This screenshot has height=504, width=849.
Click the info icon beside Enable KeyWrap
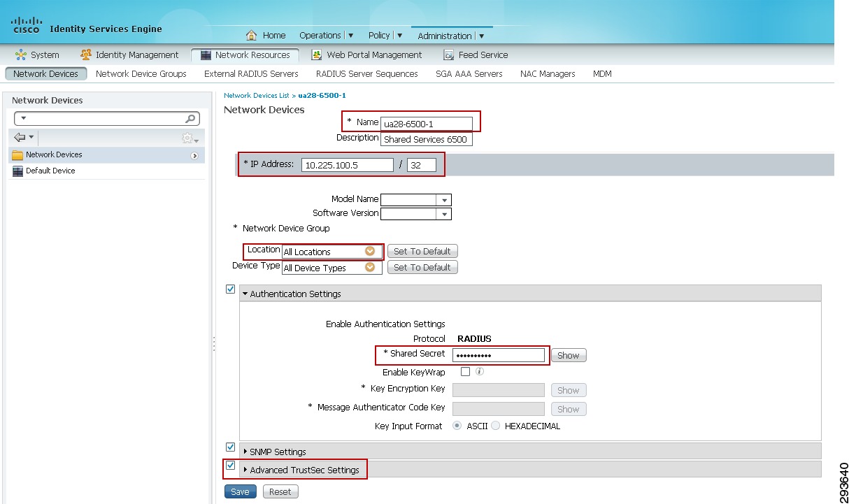(480, 371)
